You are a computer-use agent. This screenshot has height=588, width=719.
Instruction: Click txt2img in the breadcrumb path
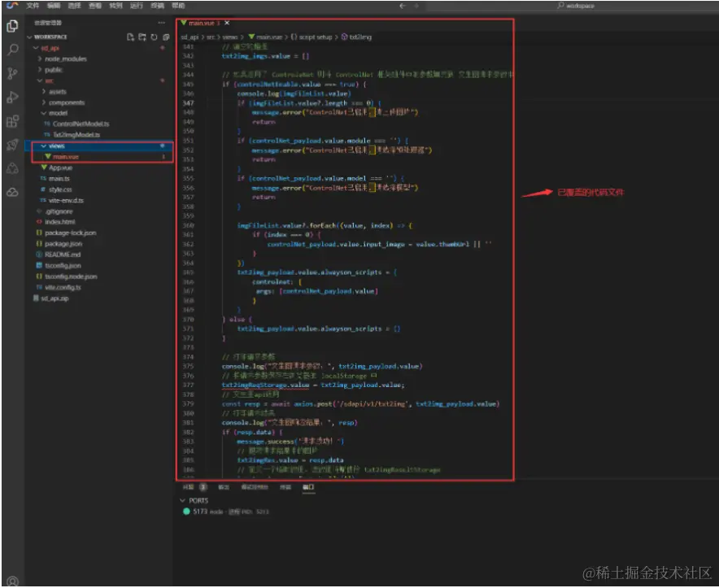tap(360, 37)
